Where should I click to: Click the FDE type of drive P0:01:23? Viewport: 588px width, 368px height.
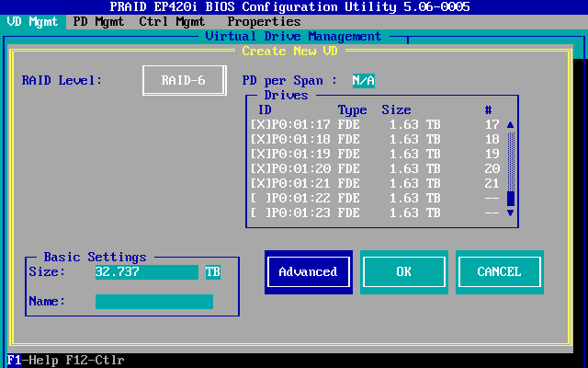click(x=349, y=213)
